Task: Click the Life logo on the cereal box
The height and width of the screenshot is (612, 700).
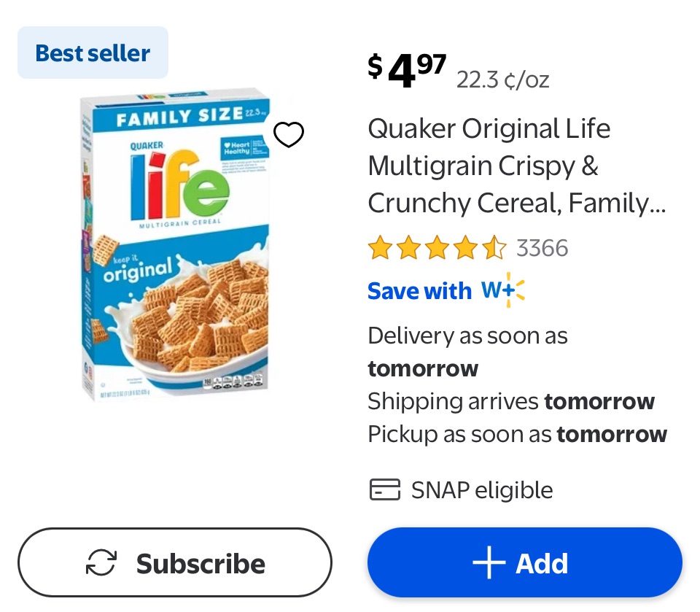Action: [x=179, y=185]
